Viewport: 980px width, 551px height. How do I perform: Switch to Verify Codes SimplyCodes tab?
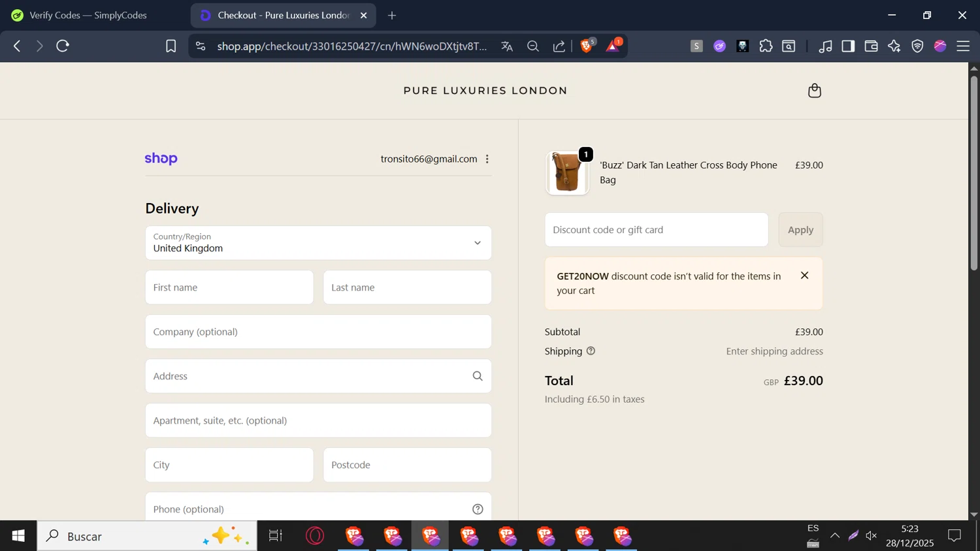pyautogui.click(x=89, y=15)
